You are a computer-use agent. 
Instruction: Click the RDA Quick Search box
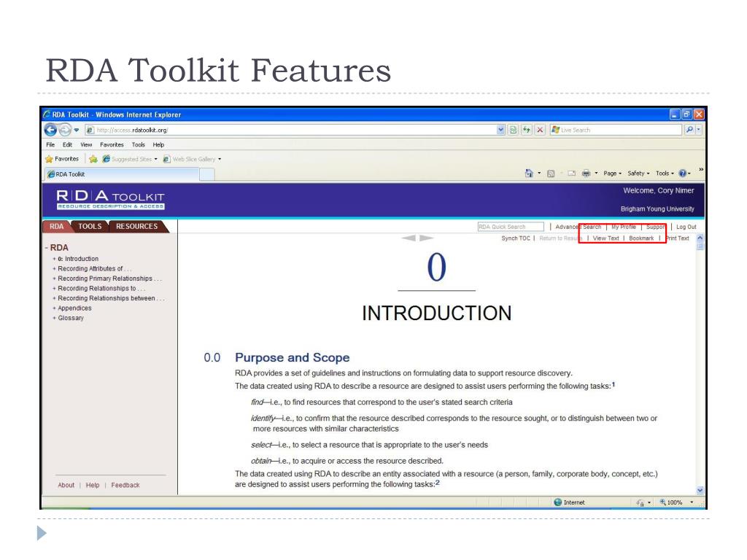tap(511, 227)
